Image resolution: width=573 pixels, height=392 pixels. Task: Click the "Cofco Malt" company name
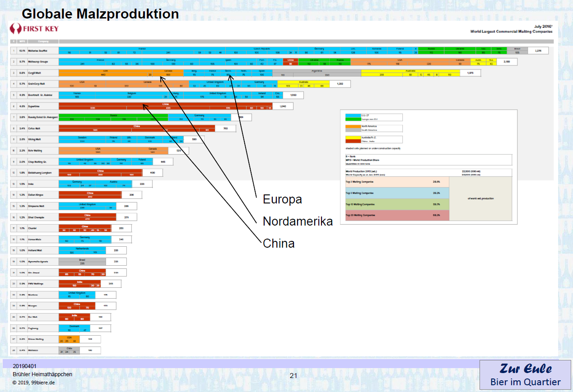click(35, 129)
